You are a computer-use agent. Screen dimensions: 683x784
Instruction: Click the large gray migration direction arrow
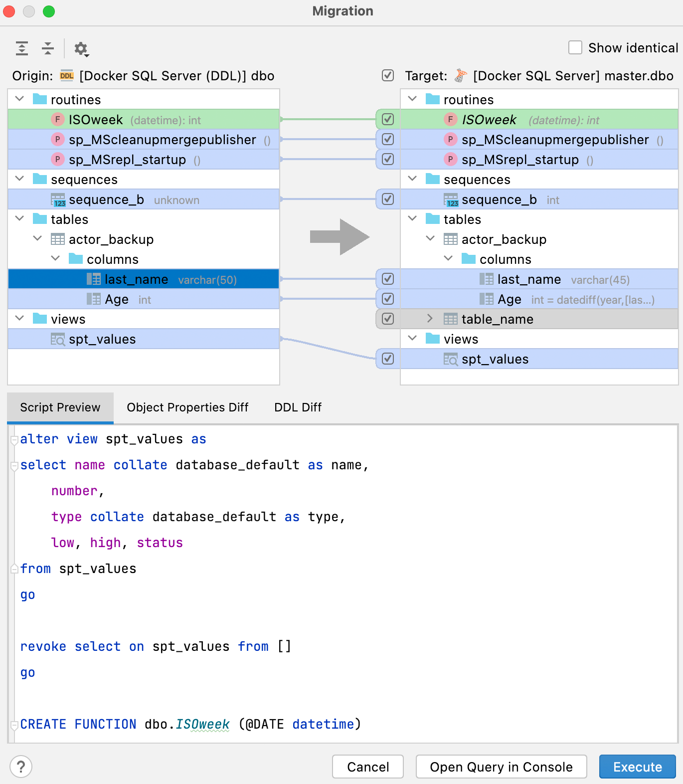pyautogui.click(x=340, y=237)
